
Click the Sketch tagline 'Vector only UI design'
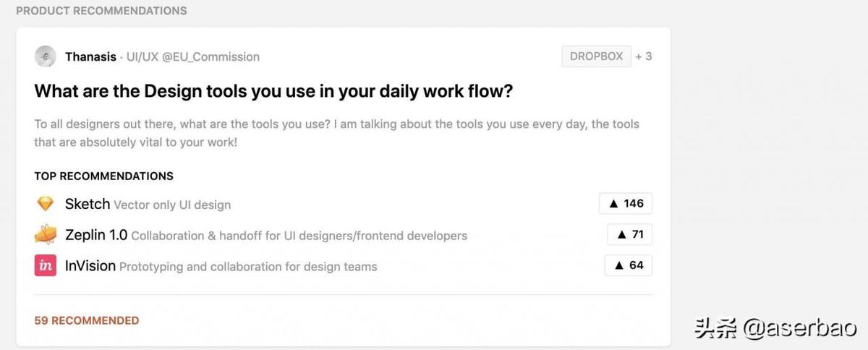(x=172, y=205)
